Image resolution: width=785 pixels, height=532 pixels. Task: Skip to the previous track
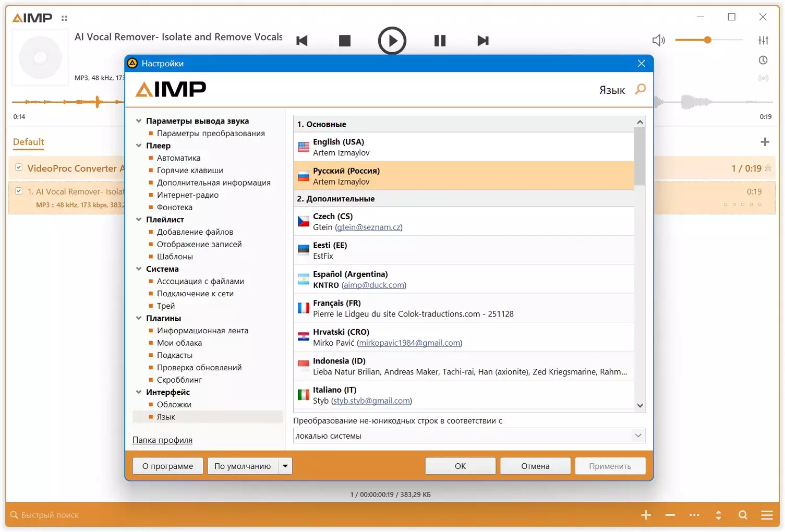point(302,41)
